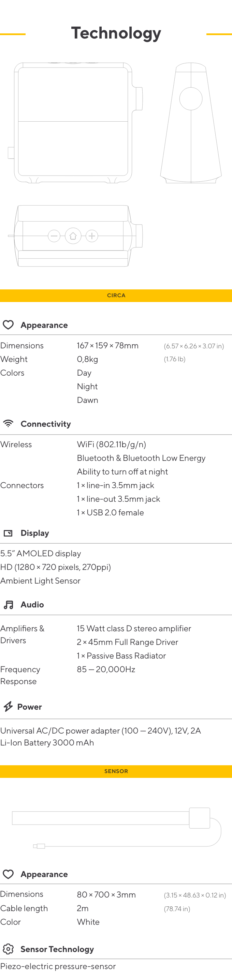
Task: Select the SENSOR yellow banner
Action: [x=116, y=771]
